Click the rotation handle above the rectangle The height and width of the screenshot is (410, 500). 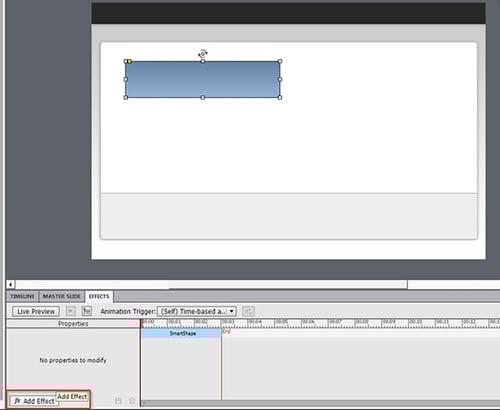pyautogui.click(x=203, y=53)
